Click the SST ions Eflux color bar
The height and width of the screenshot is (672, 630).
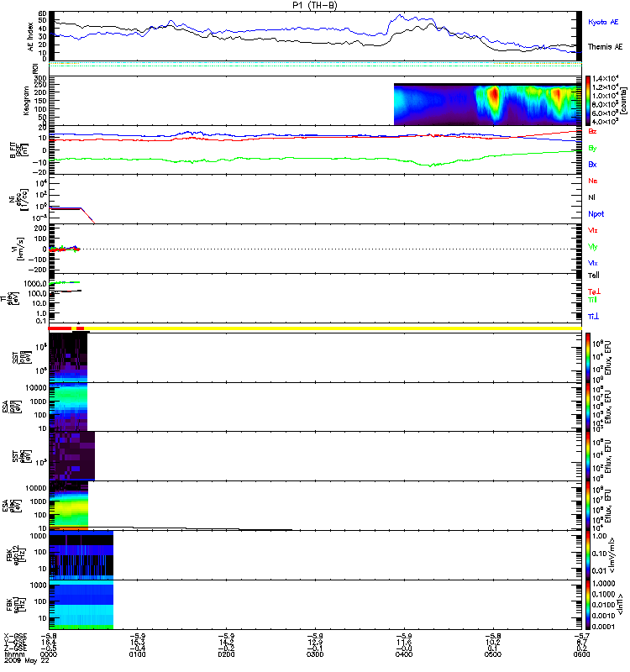pyautogui.click(x=588, y=358)
